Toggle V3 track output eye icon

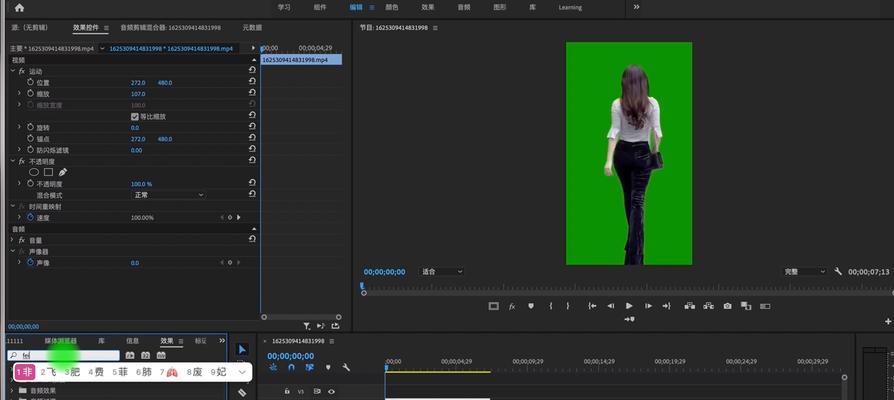point(331,391)
